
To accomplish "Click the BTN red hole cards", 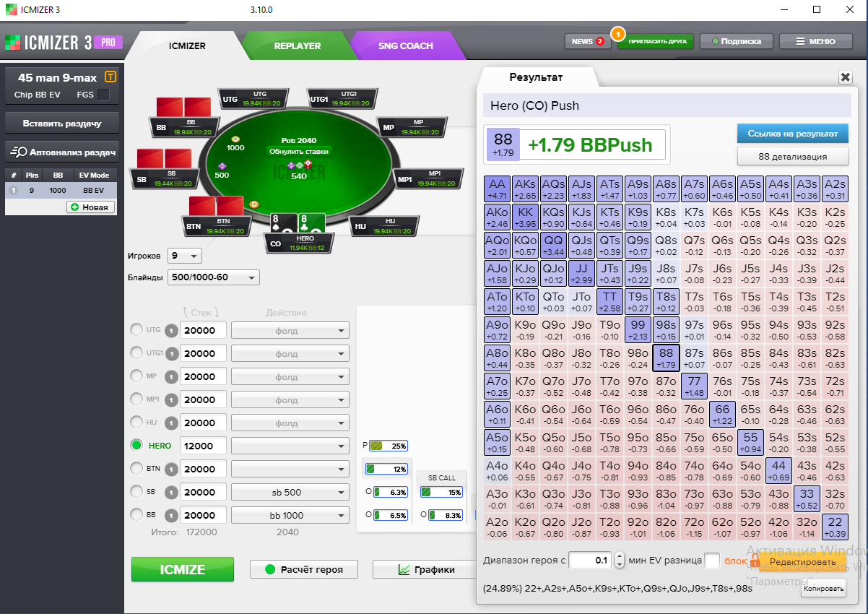I will (217, 205).
